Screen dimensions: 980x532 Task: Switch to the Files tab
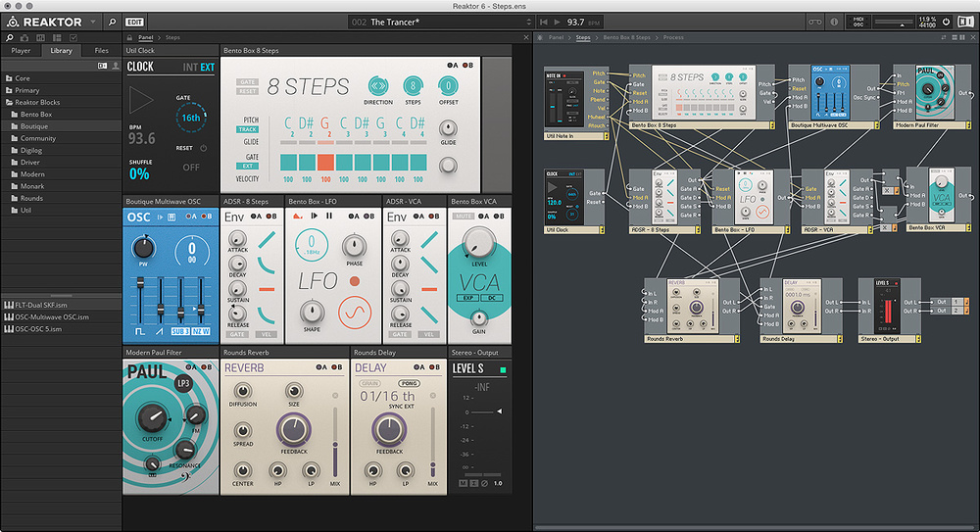tap(101, 50)
